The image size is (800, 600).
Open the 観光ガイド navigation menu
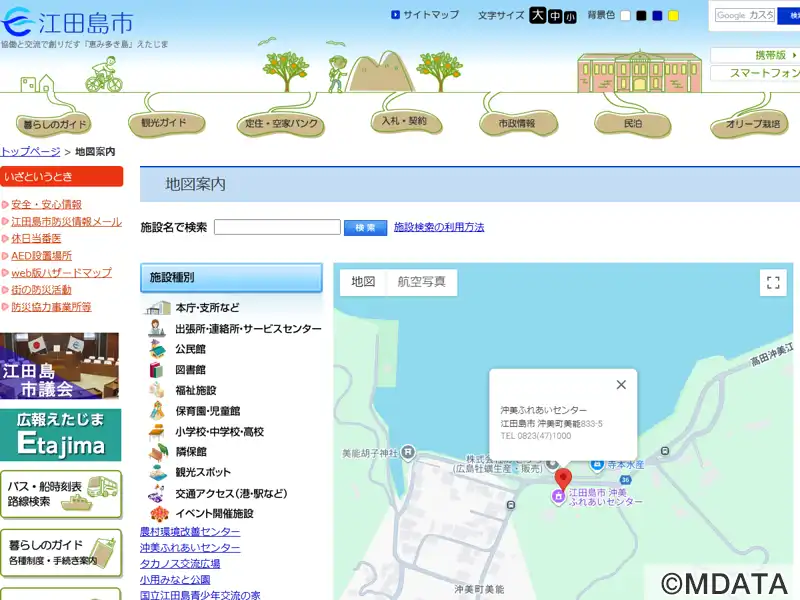pyautogui.click(x=158, y=123)
